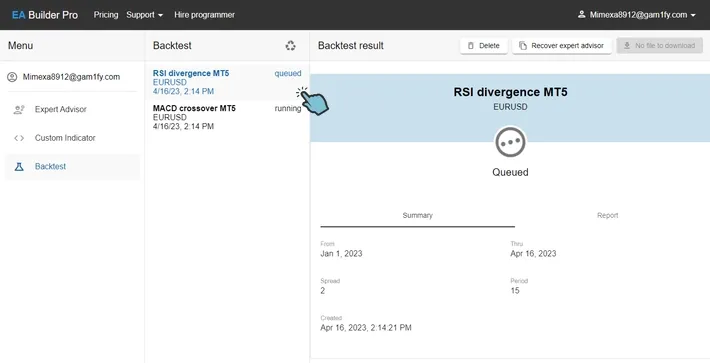The height and width of the screenshot is (363, 710).
Task: Open the Pricing page
Action: (106, 15)
